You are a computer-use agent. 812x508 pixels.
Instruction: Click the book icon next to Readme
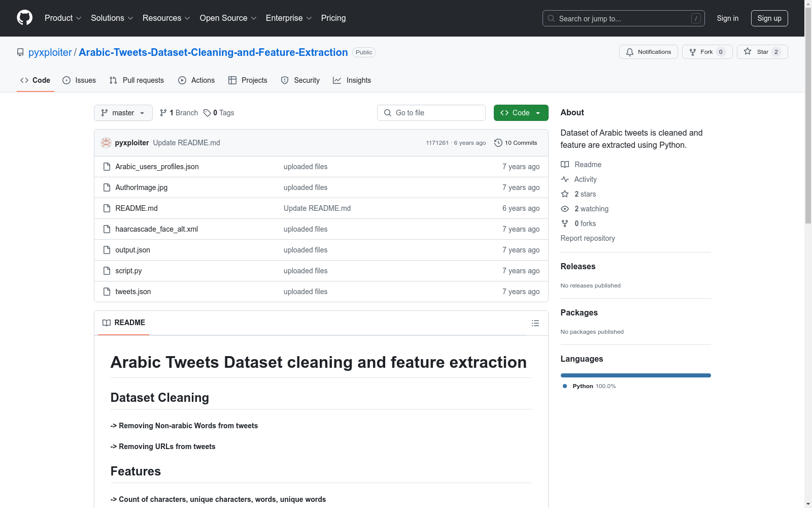[x=565, y=165]
